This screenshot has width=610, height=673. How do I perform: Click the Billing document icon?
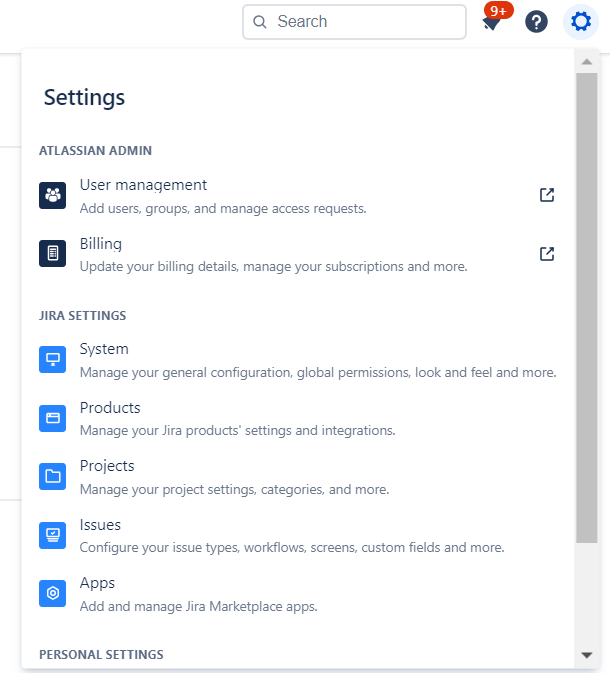tap(52, 254)
